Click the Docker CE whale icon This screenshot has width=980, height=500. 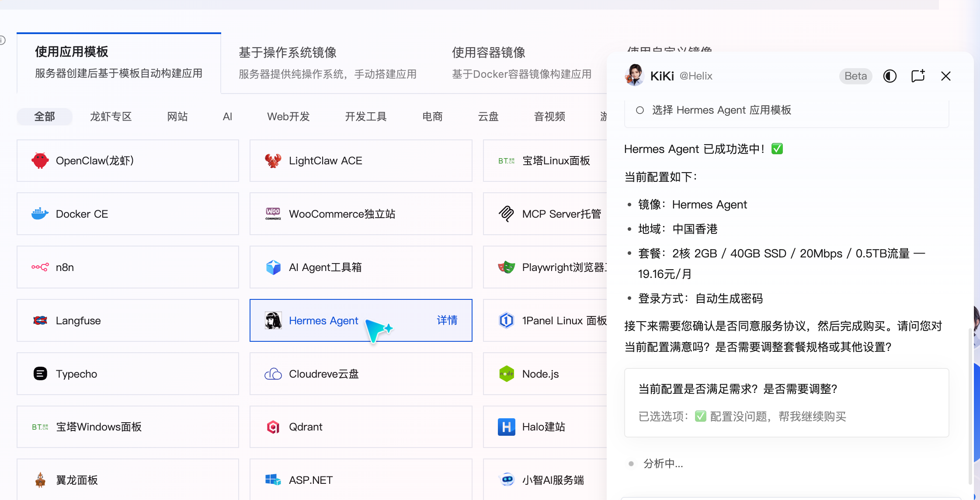coord(40,213)
